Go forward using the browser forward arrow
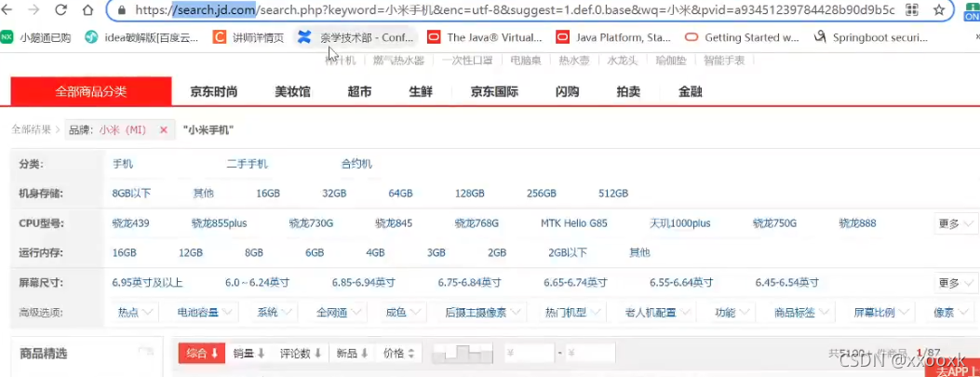Viewport: 980px width, 377px height. (34, 10)
